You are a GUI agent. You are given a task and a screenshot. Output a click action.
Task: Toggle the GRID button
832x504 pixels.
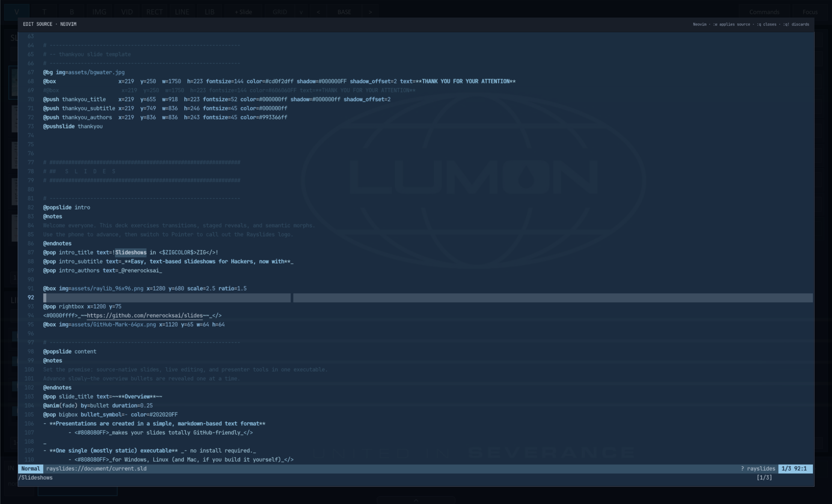(x=280, y=12)
